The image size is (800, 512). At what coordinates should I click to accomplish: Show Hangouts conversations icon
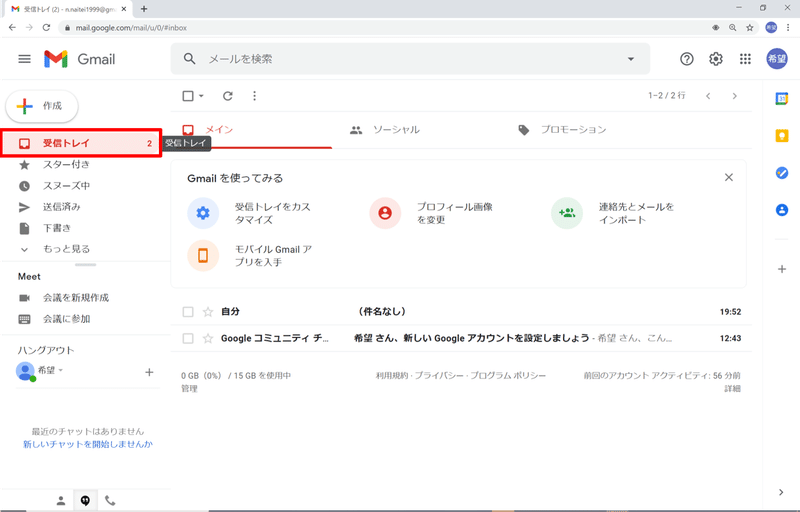85,501
